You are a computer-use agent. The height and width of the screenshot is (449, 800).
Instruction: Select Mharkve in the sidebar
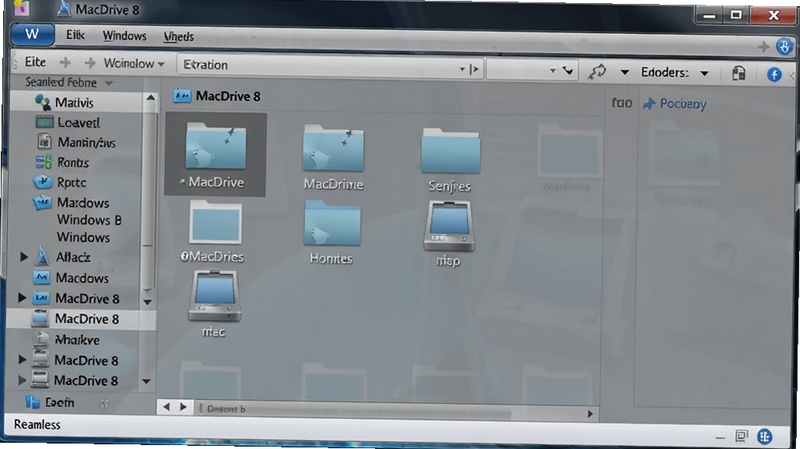77,340
